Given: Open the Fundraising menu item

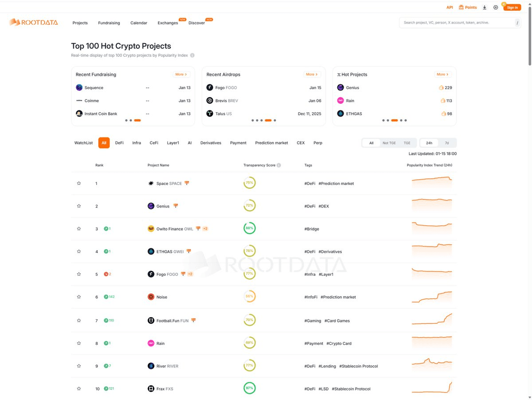Looking at the screenshot, I should click(x=109, y=23).
